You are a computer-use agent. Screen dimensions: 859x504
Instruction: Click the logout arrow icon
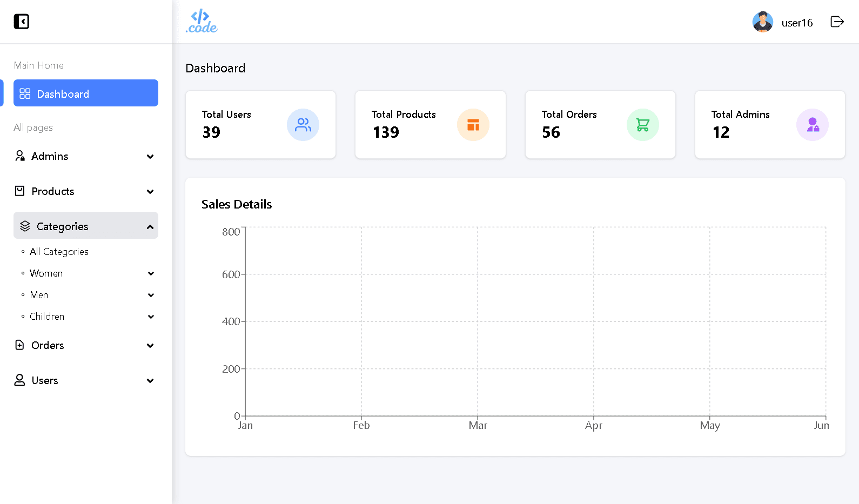pos(837,22)
